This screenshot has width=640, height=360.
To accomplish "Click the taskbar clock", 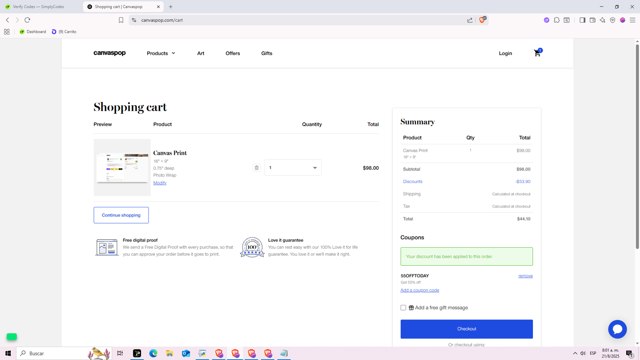I will 610,353.
